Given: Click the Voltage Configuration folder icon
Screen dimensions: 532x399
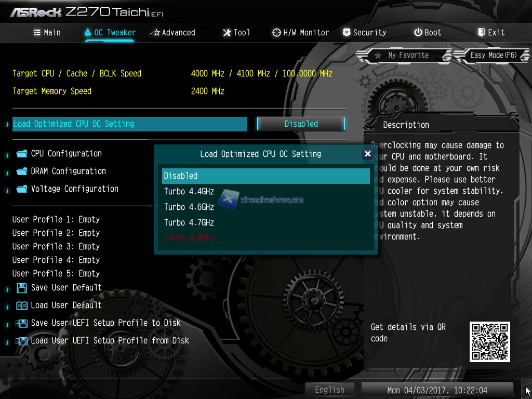Looking at the screenshot, I should pos(21,189).
